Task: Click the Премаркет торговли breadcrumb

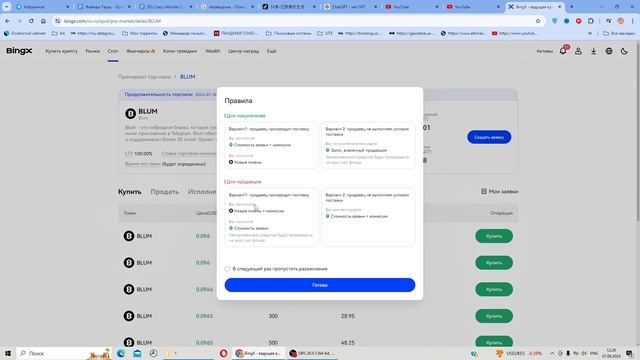Action: pyautogui.click(x=144, y=77)
